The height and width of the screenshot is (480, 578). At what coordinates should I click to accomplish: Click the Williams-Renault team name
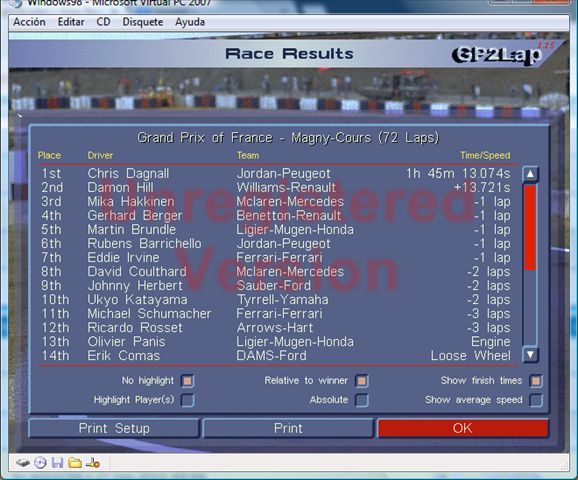286,188
